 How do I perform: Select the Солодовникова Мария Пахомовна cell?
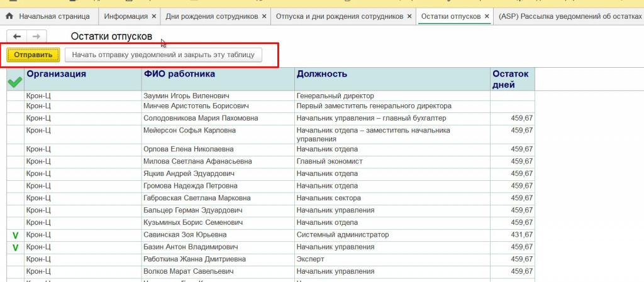coord(218,119)
